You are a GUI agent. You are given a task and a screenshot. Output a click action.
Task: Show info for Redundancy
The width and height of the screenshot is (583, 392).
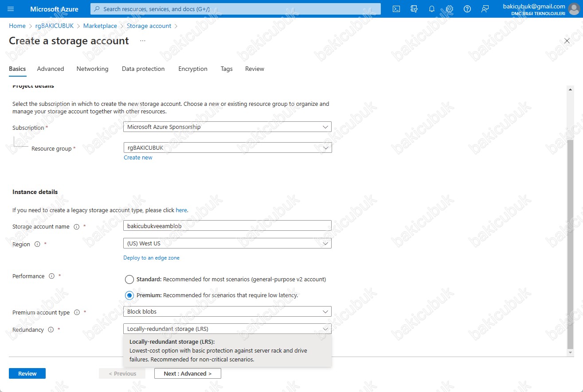coord(51,330)
